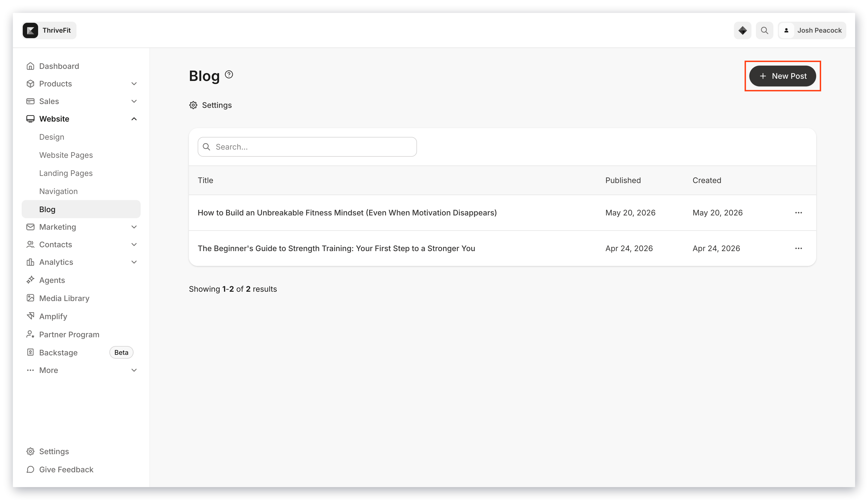Image resolution: width=868 pixels, height=500 pixels.
Task: Click the More ellipsis icon in sidebar
Action: pos(30,370)
